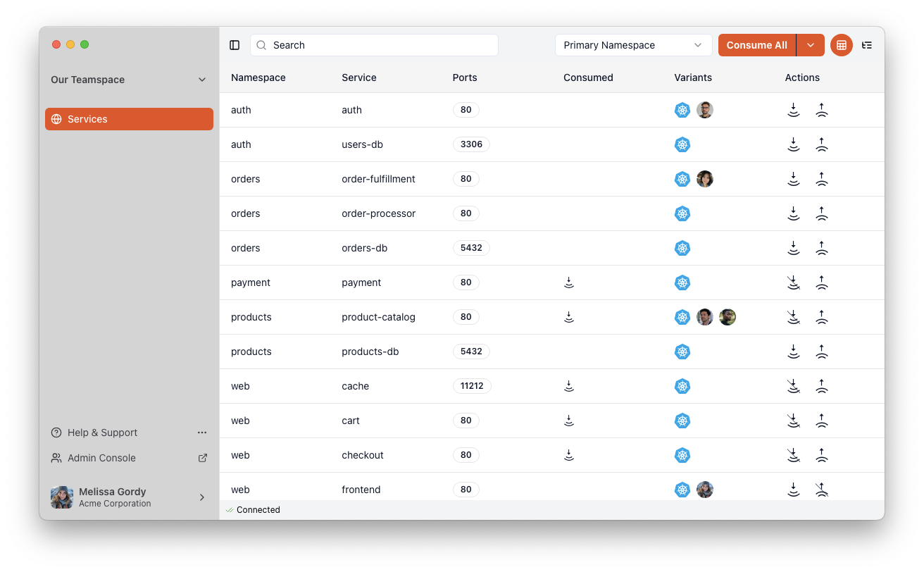Click the Kubernetes variant icon for orders-db
Viewport: 924px width, 572px height.
[682, 247]
